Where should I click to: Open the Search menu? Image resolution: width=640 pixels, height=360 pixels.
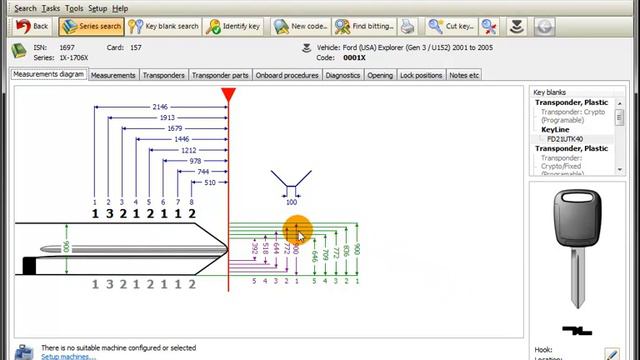[25, 8]
